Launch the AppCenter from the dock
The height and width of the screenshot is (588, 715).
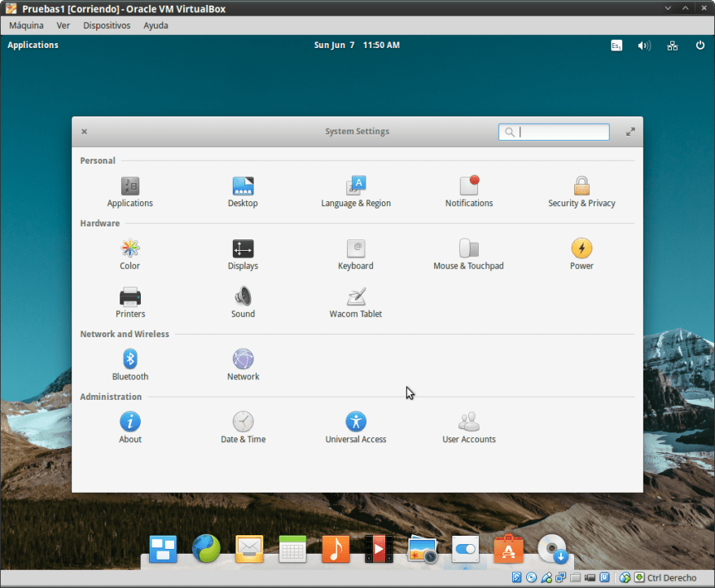click(508, 549)
